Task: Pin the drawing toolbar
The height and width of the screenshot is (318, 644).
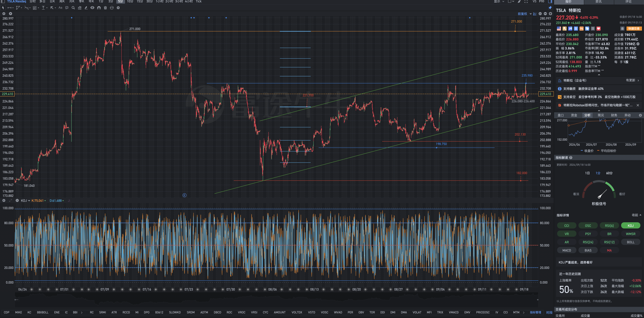Action: [550, 8]
